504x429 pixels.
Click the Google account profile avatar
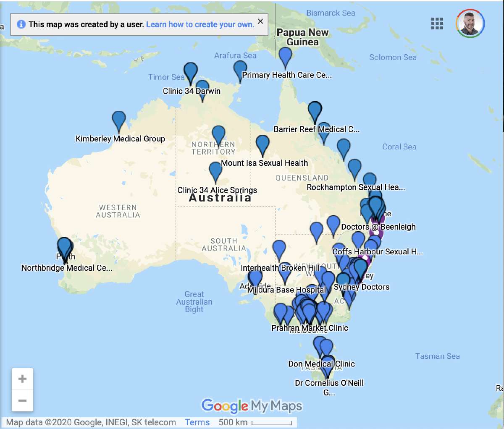(469, 24)
